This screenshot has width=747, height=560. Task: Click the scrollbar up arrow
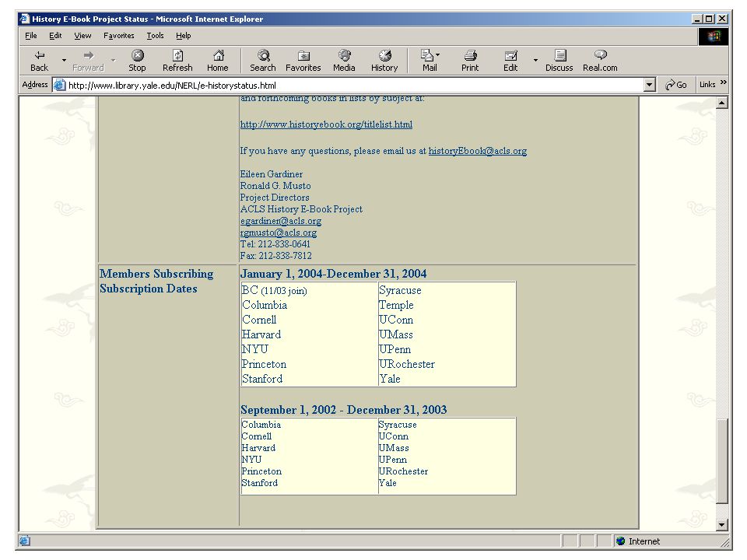click(x=722, y=103)
